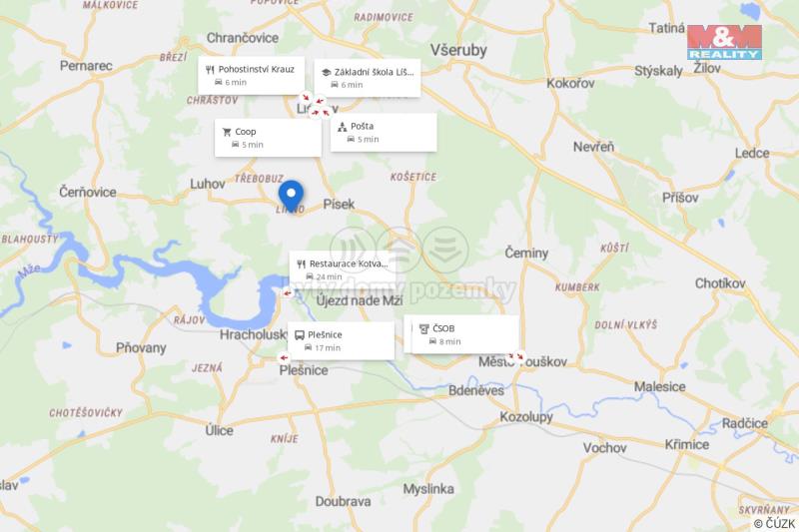Screen dimensions: 799x532
Task: Click the Plešnice bus stop icon
Action: coord(300,335)
